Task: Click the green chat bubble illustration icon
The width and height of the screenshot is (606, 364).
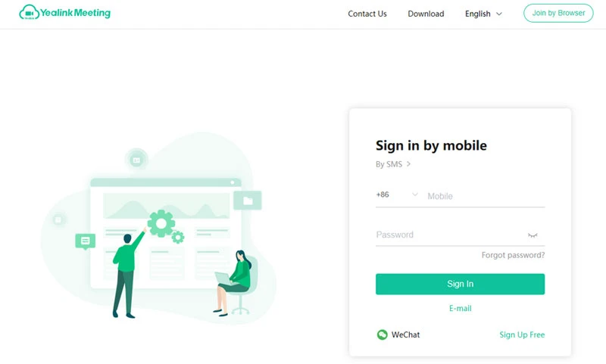Action: coord(86,241)
